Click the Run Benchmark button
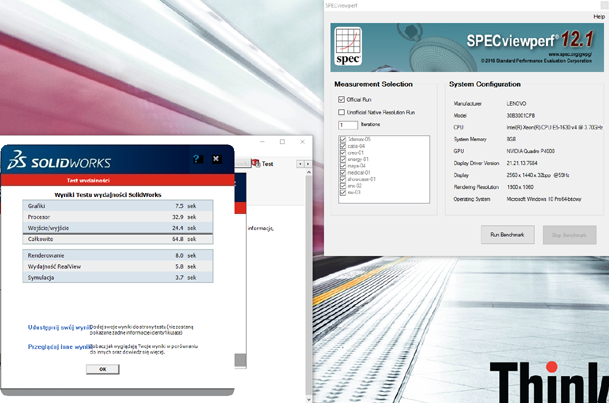The width and height of the screenshot is (609, 403). (x=508, y=235)
